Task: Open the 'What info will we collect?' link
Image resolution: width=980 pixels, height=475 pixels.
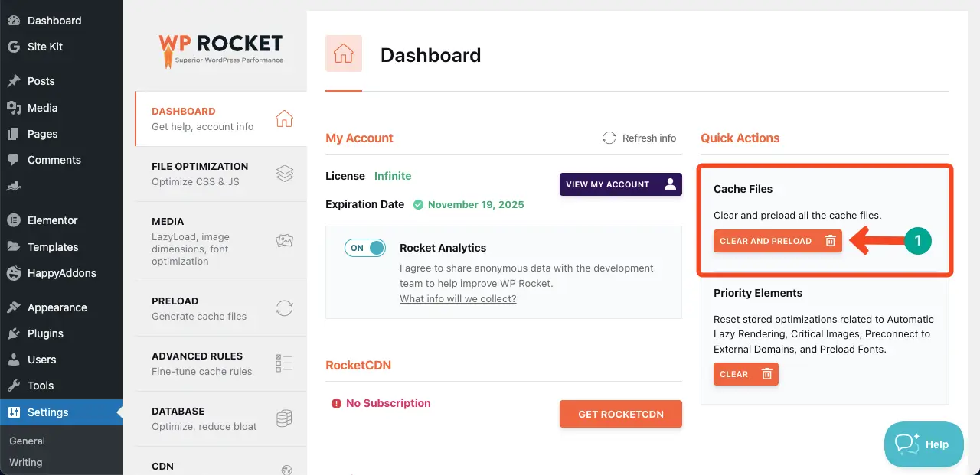Action: [458, 298]
